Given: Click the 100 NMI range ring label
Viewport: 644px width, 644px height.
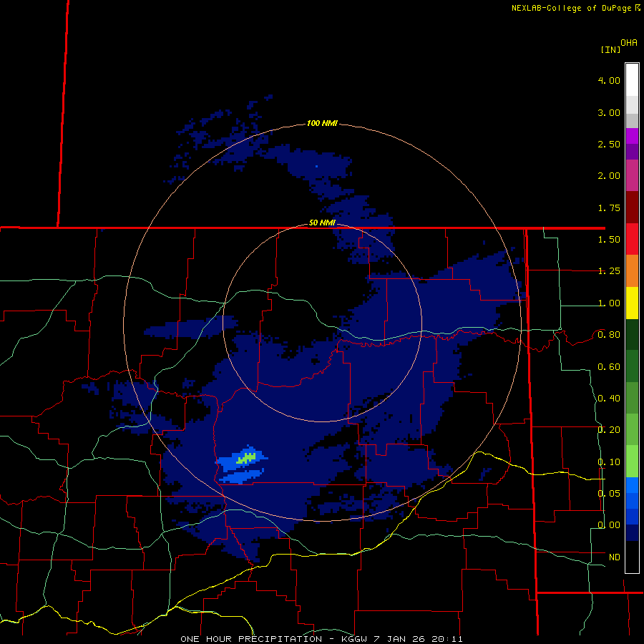Looking at the screenshot, I should coord(323,123).
